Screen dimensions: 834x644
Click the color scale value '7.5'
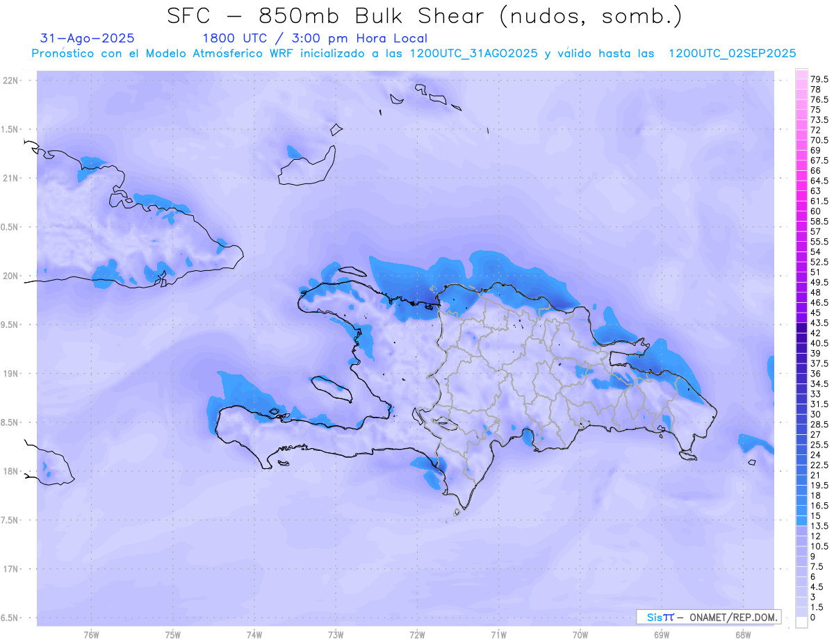coord(818,566)
